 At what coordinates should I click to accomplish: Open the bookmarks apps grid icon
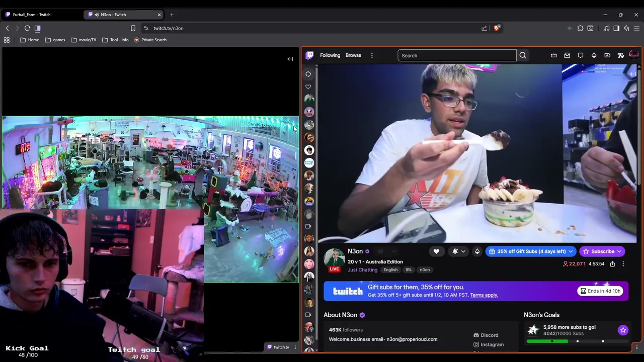(x=7, y=40)
